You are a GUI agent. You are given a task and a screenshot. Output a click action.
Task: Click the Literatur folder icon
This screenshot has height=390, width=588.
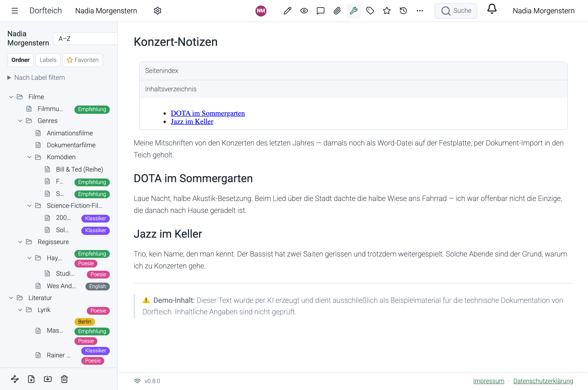pos(20,298)
